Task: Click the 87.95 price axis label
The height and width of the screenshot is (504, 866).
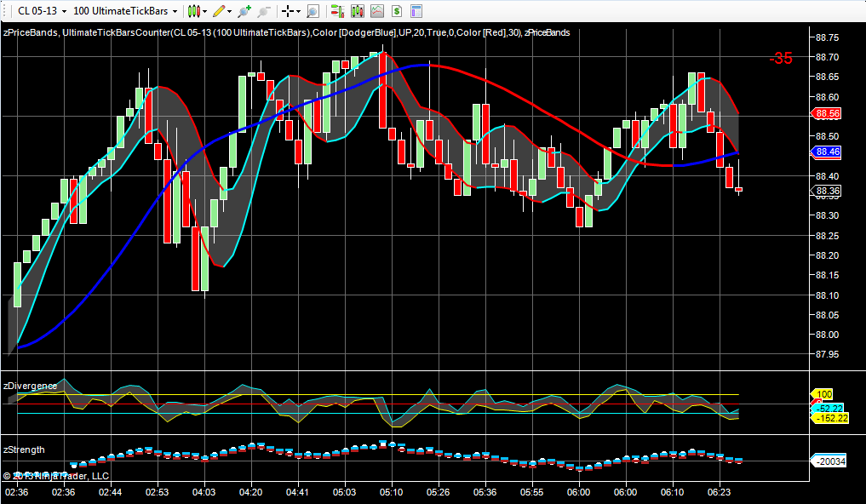Action: (x=827, y=354)
